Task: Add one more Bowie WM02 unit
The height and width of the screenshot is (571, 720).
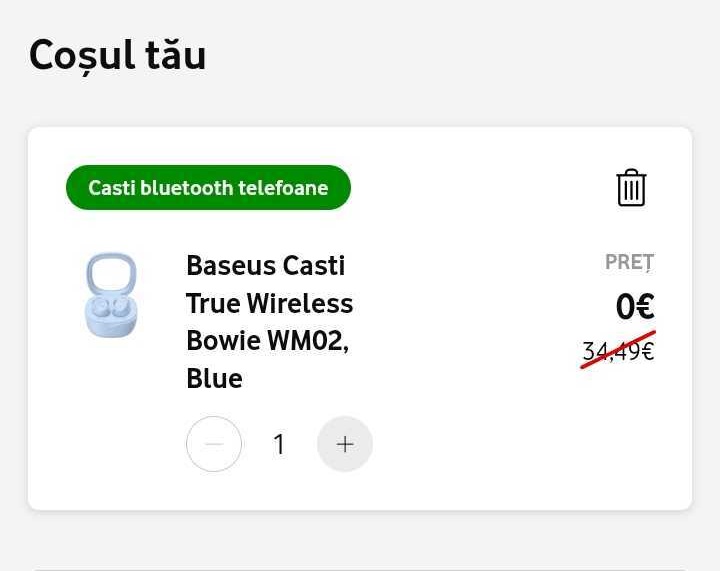Action: pyautogui.click(x=345, y=444)
